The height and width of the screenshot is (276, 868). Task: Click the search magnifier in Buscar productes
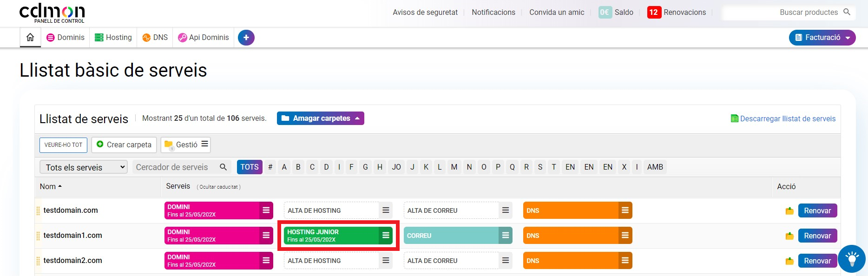click(x=847, y=12)
